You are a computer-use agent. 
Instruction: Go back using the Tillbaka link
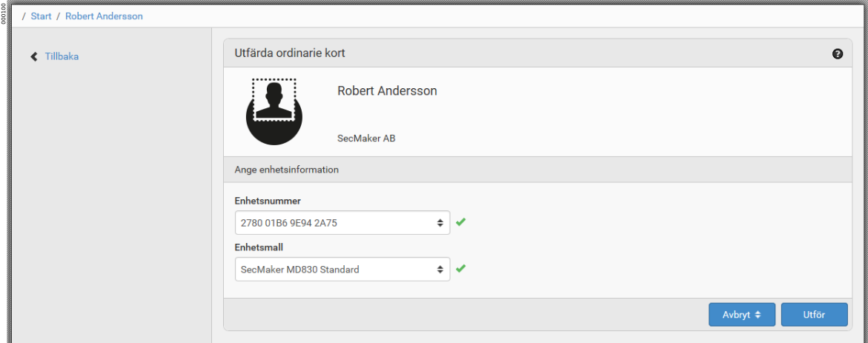click(62, 56)
